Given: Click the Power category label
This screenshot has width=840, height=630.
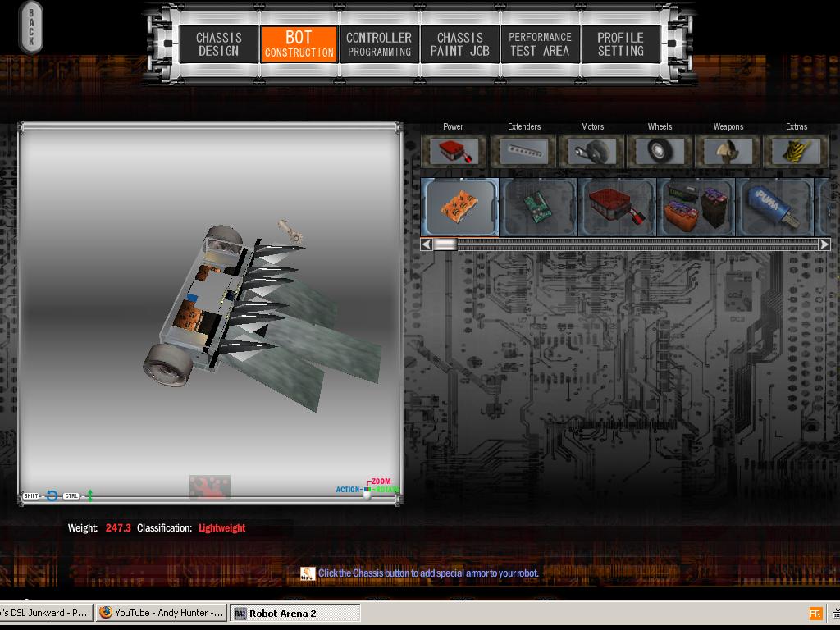Looking at the screenshot, I should pos(453,126).
